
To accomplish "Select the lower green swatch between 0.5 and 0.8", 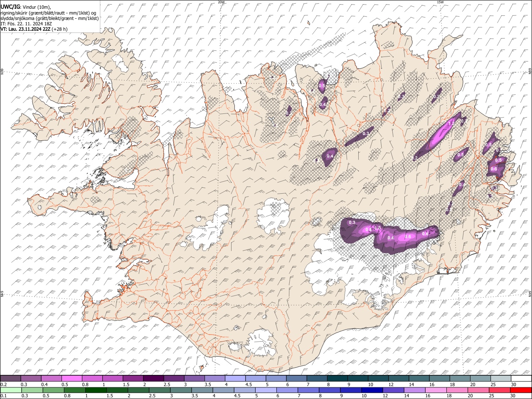I will click(74, 390).
